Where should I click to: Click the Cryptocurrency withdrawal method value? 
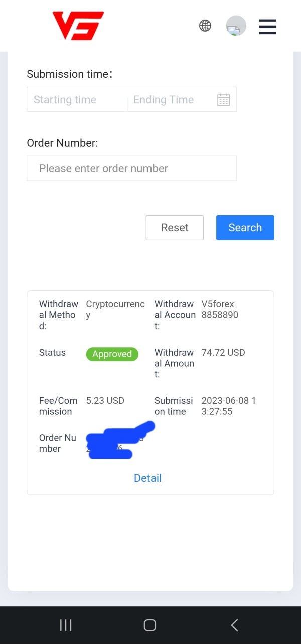pos(115,310)
